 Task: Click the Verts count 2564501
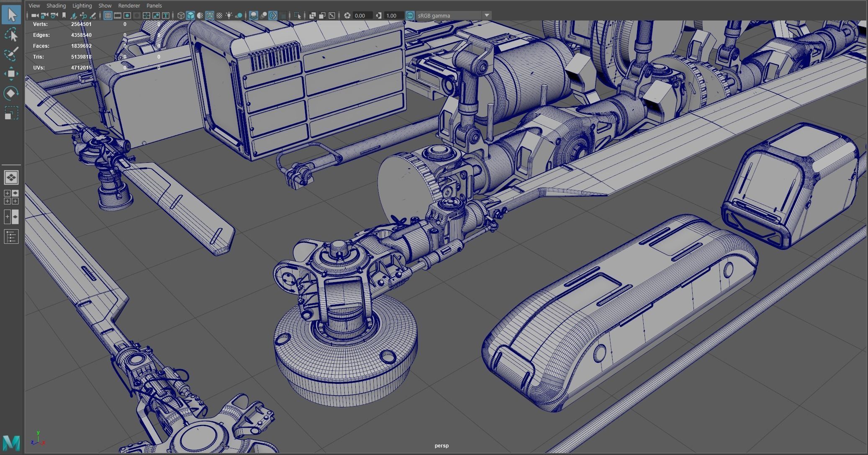[81, 24]
